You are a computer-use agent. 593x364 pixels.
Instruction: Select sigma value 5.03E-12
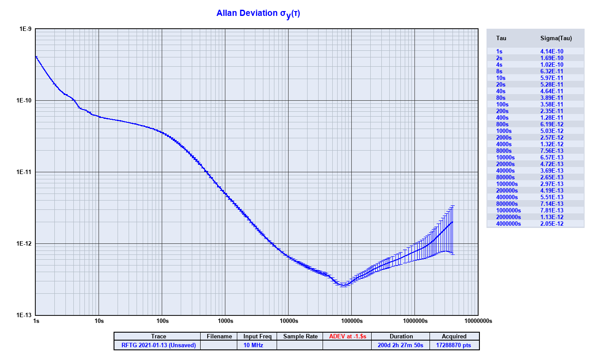click(x=552, y=131)
